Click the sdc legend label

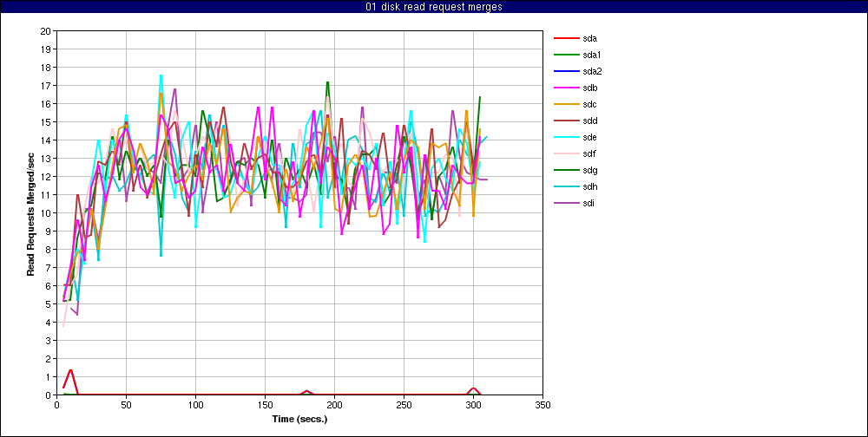589,105
